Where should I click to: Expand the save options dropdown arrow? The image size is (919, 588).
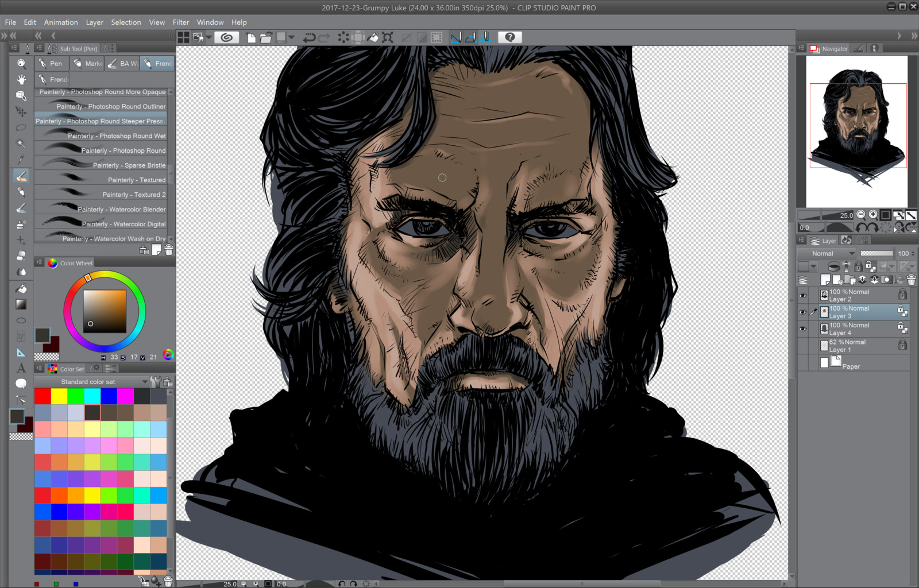coord(292,38)
